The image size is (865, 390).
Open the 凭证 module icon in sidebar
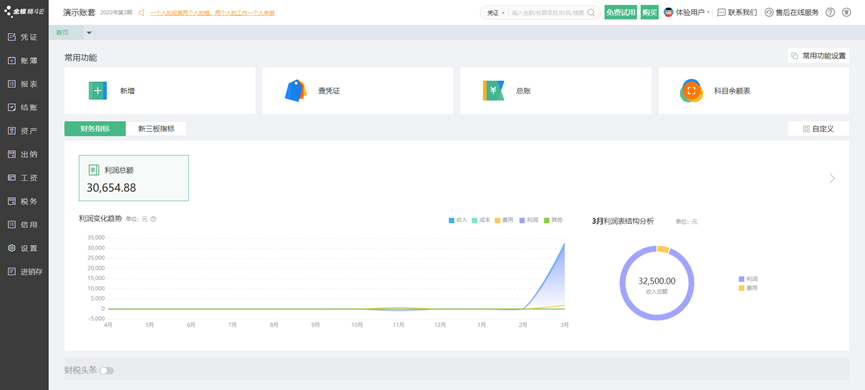pyautogui.click(x=12, y=37)
